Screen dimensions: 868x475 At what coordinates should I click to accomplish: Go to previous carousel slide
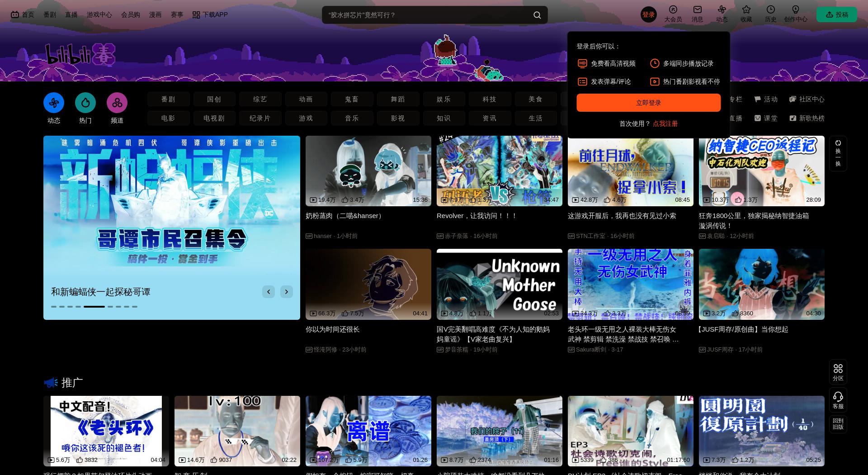click(269, 292)
